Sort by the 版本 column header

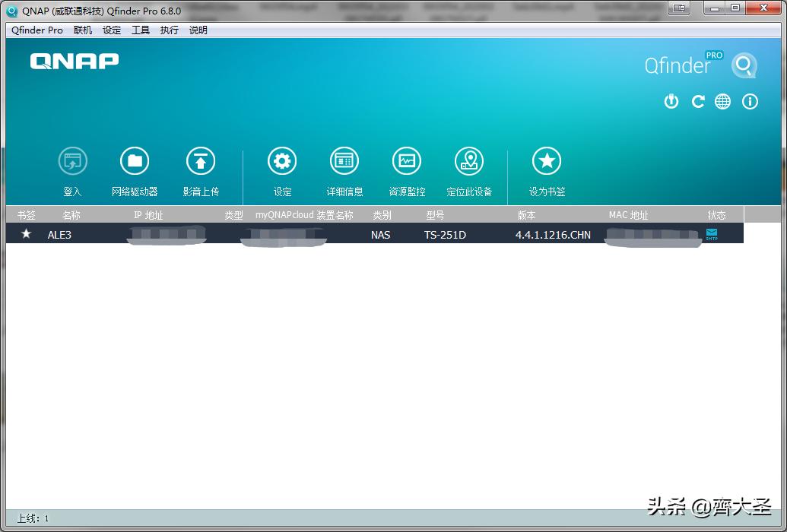526,215
